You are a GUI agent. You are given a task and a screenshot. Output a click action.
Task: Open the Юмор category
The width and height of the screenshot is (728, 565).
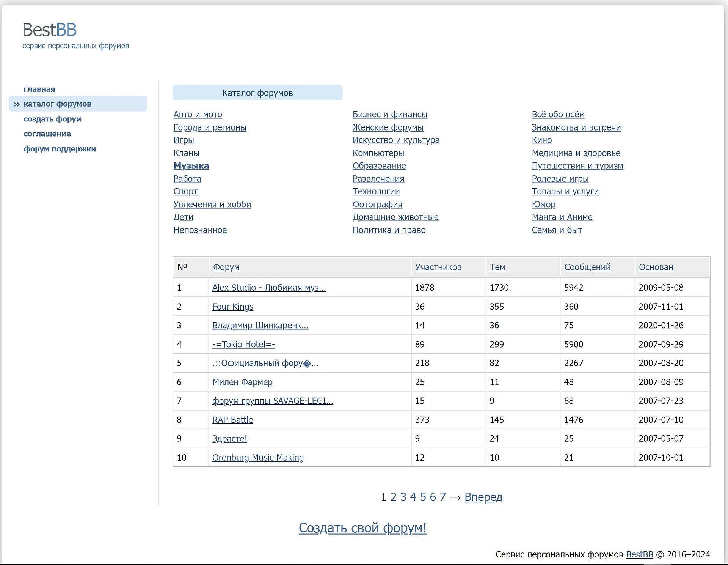tap(544, 204)
